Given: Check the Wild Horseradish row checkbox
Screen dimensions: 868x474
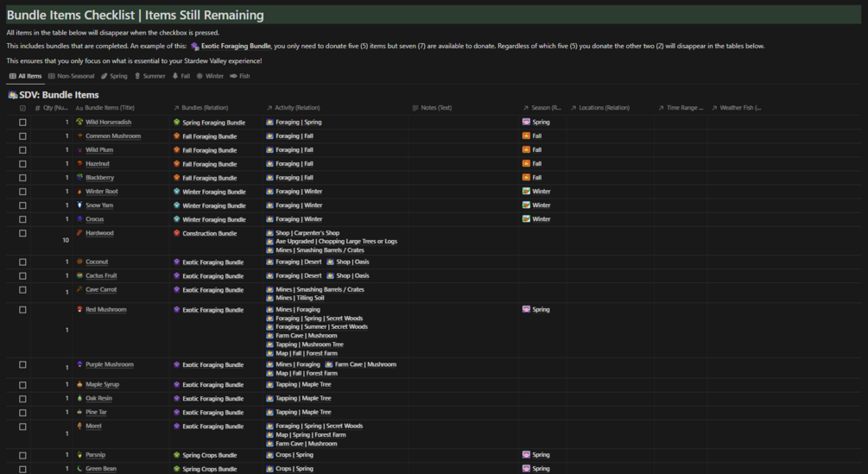Looking at the screenshot, I should (x=22, y=123).
